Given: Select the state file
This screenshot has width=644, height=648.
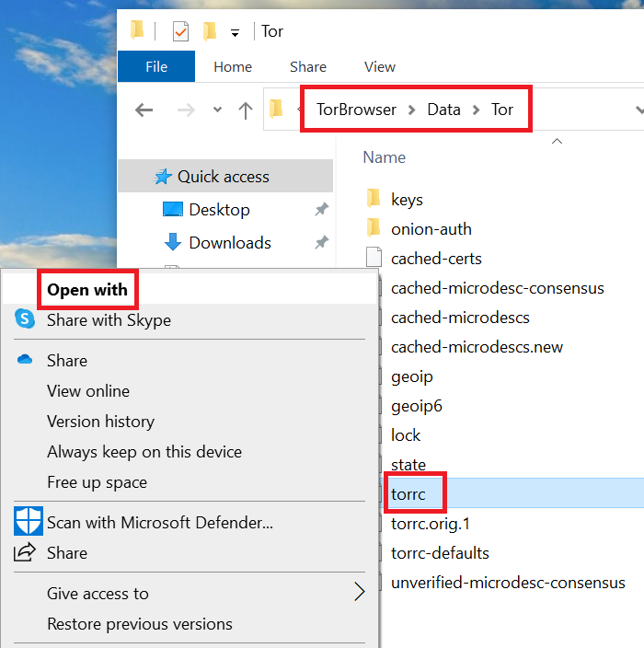Looking at the screenshot, I should tap(408, 465).
